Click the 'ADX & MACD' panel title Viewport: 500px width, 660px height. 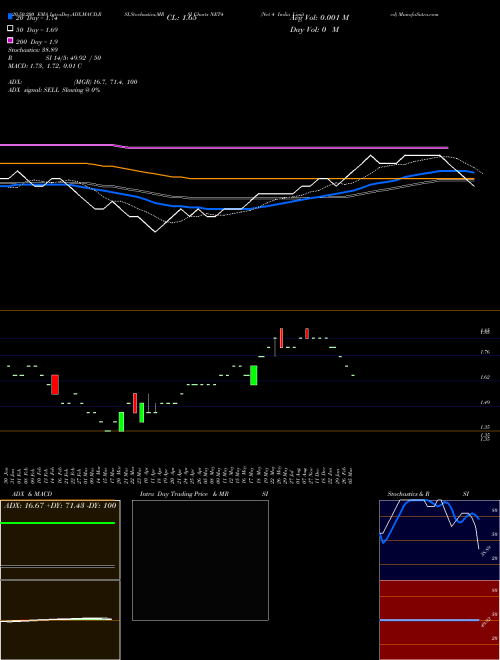(32, 494)
